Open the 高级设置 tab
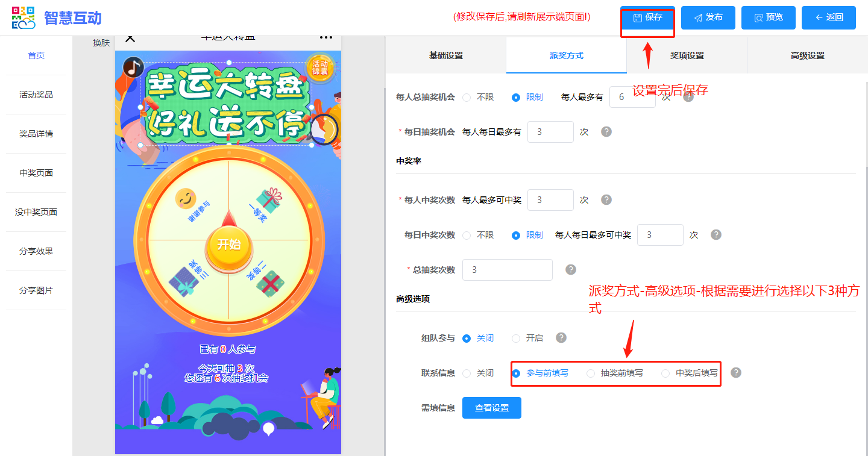The width and height of the screenshot is (868, 456). [807, 55]
